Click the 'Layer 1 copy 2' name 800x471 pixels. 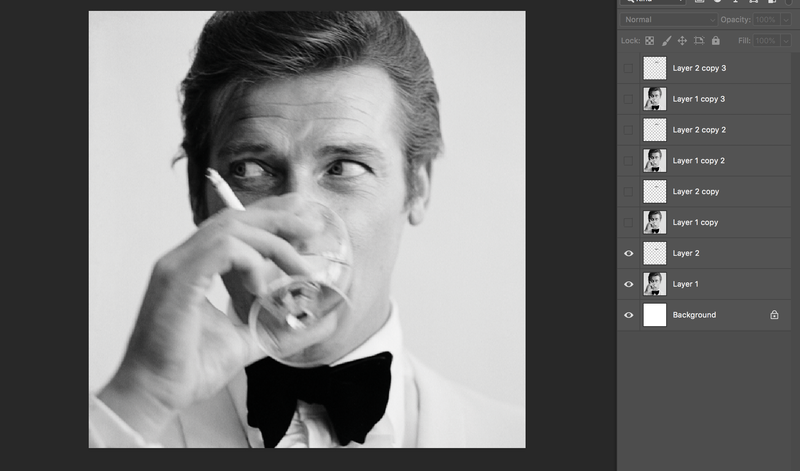click(698, 161)
